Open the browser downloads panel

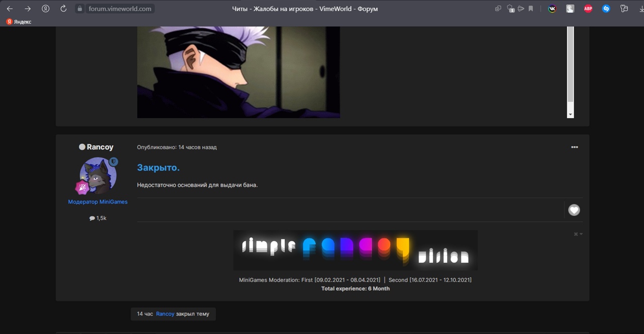pyautogui.click(x=640, y=9)
